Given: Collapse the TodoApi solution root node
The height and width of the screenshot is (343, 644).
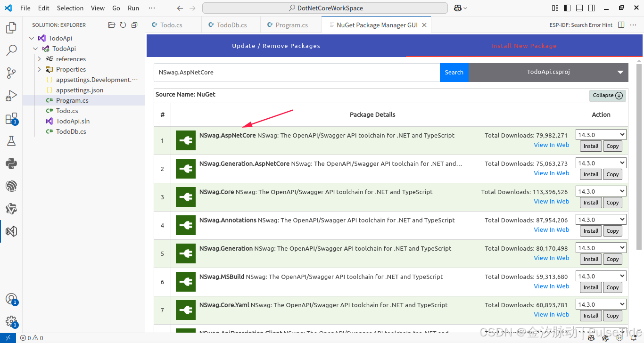Looking at the screenshot, I should (32, 38).
